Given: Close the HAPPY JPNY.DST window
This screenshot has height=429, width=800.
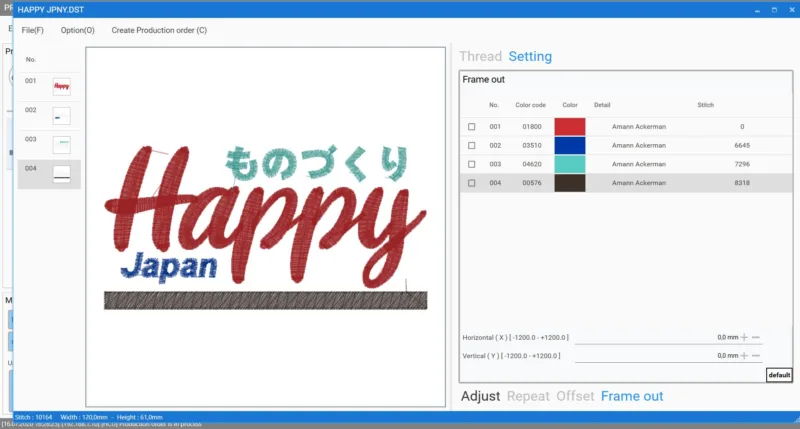Looking at the screenshot, I should 792,10.
